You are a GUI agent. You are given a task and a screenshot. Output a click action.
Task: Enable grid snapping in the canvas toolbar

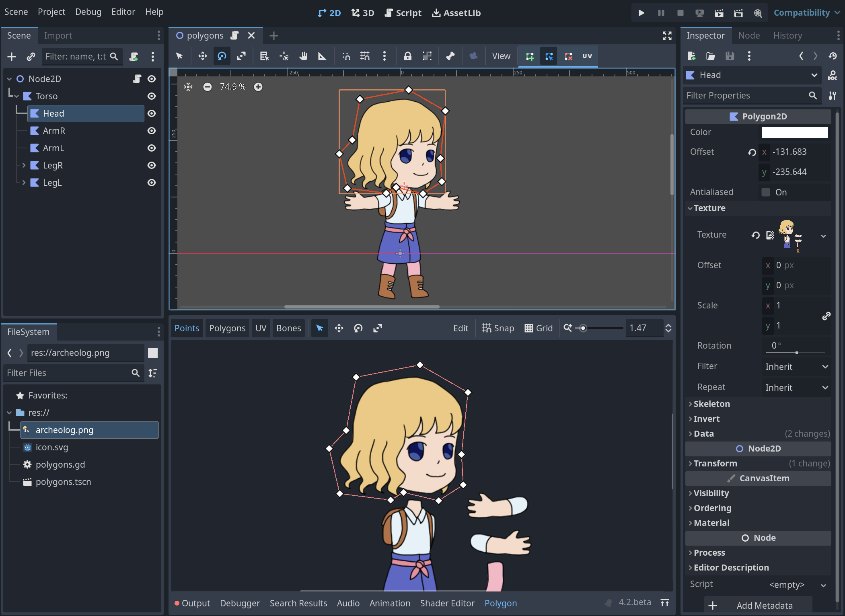point(365,56)
